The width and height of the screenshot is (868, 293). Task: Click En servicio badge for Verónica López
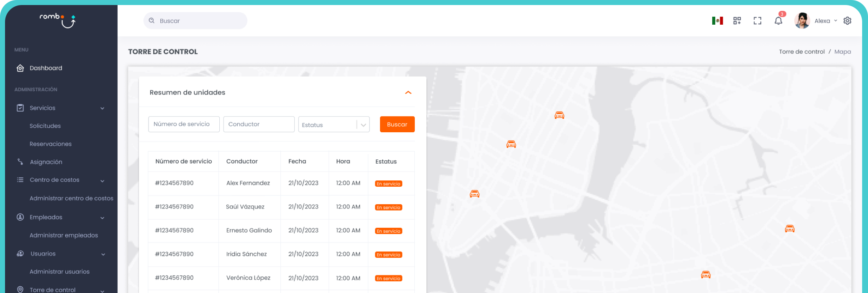click(x=388, y=278)
